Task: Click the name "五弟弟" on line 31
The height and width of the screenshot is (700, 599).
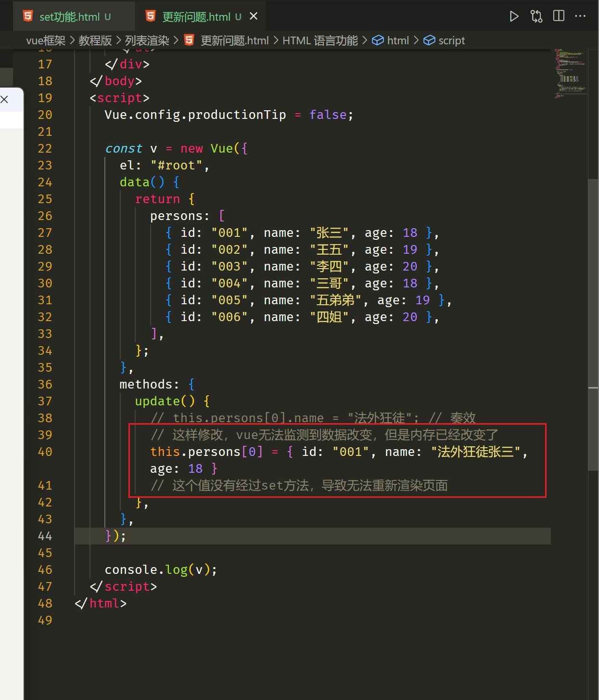Action: tap(336, 300)
